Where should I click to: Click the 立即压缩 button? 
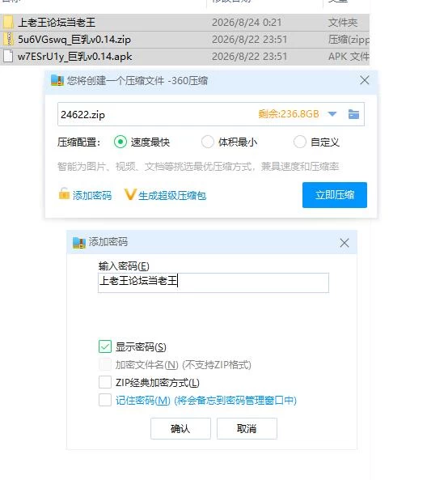[x=335, y=195]
